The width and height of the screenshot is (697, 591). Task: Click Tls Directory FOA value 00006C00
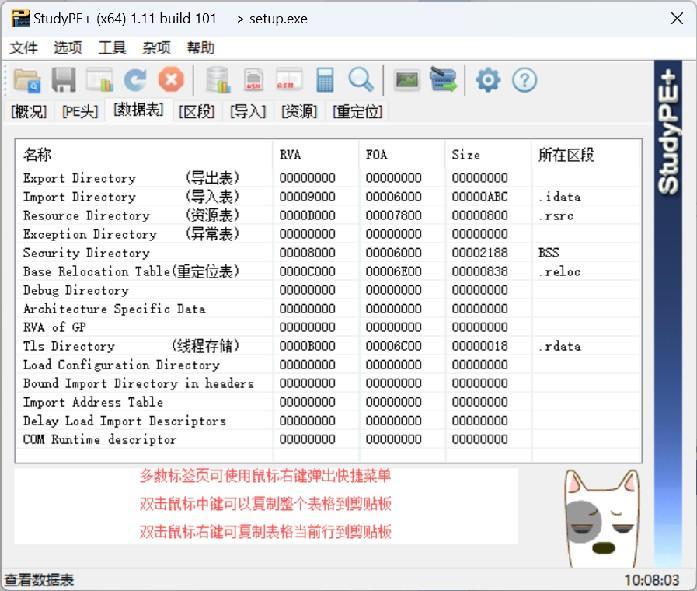tap(393, 346)
